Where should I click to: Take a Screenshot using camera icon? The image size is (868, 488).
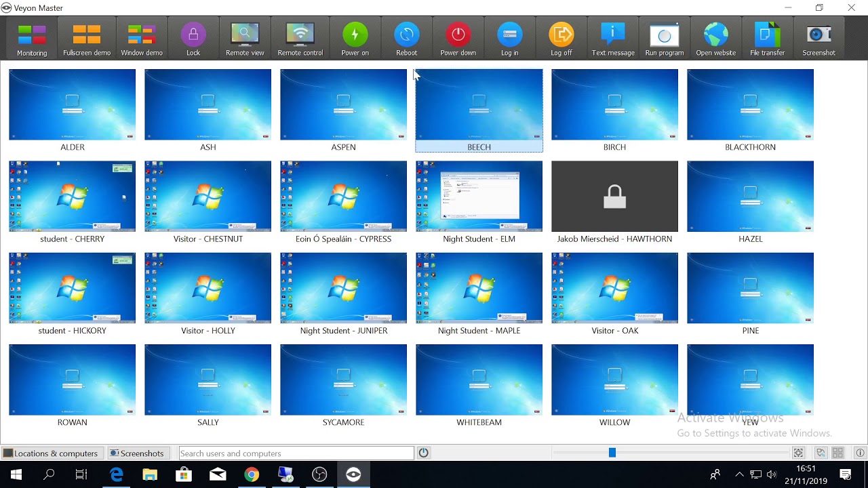pos(819,39)
